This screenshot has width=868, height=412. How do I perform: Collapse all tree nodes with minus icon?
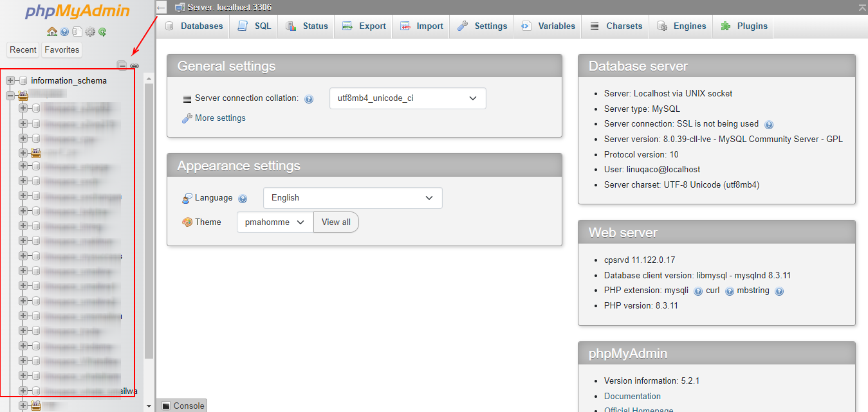pos(122,65)
